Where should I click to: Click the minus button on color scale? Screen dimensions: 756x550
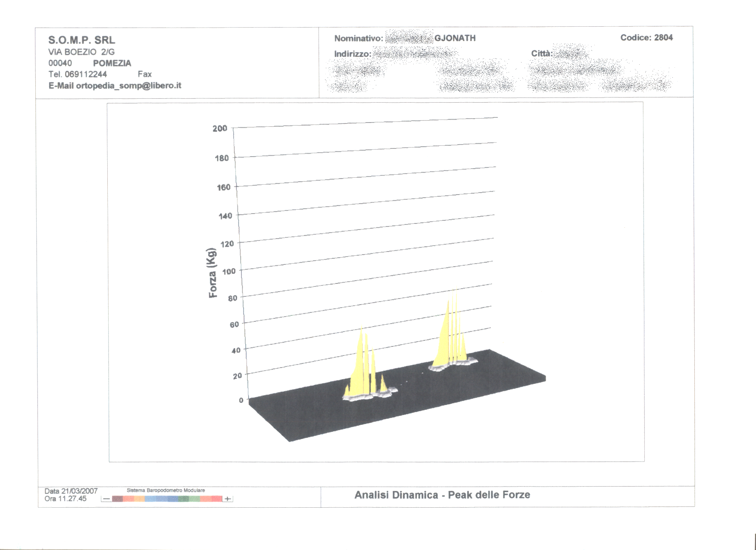click(x=106, y=499)
